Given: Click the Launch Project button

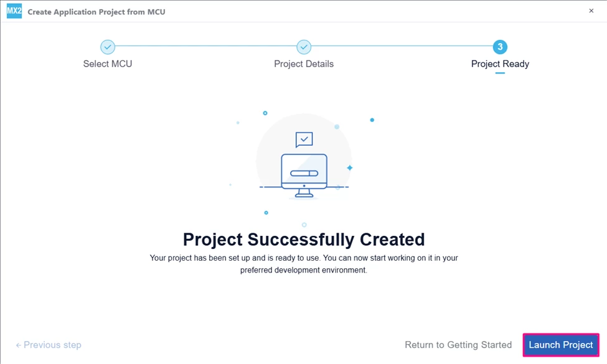Looking at the screenshot, I should [x=560, y=345].
